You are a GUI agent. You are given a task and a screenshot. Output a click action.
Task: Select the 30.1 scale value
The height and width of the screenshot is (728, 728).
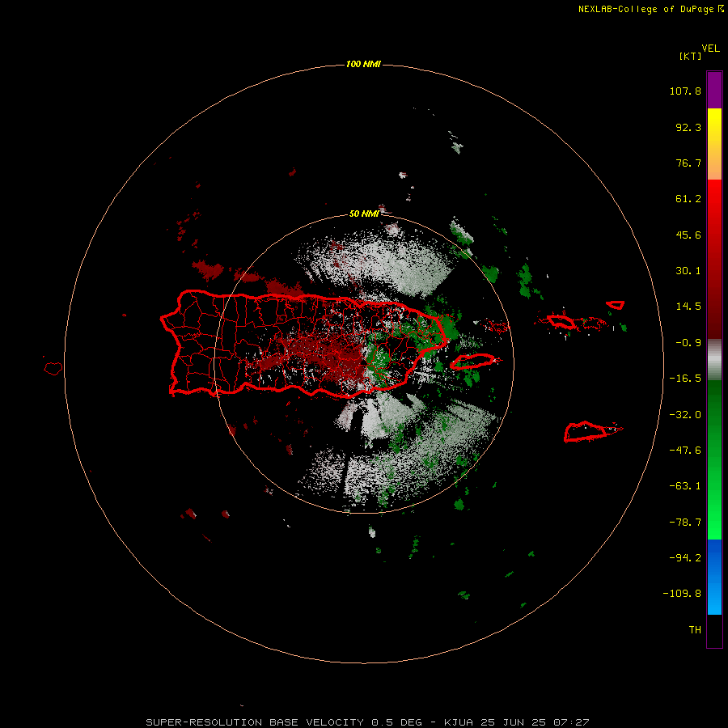click(688, 271)
